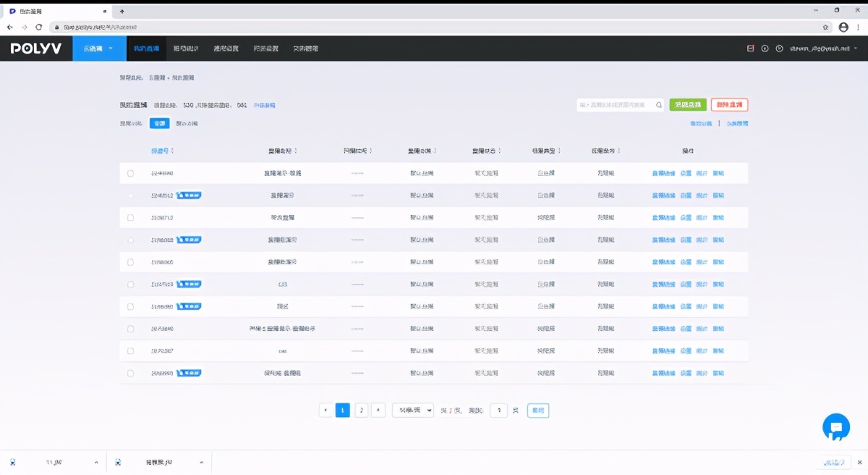
Task: Open a new browser tab with the plus
Action: [122, 11]
